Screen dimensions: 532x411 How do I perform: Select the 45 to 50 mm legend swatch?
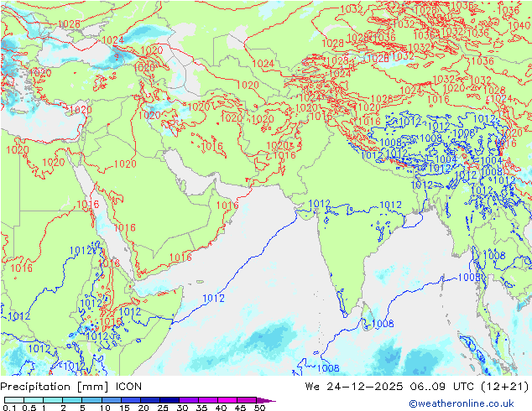coord(247,400)
